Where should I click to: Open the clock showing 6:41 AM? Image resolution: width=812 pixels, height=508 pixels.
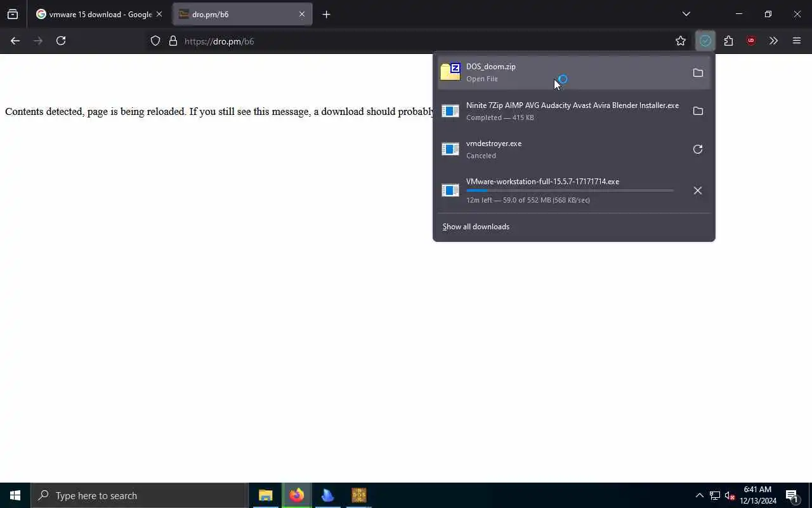[x=758, y=495]
